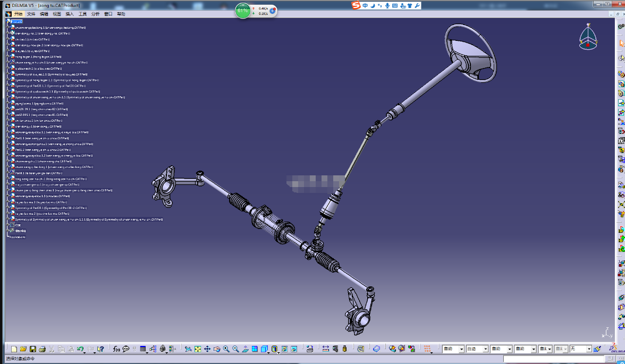Click the Zoom In magnifier icon
This screenshot has height=364, width=625.
pos(226,349)
